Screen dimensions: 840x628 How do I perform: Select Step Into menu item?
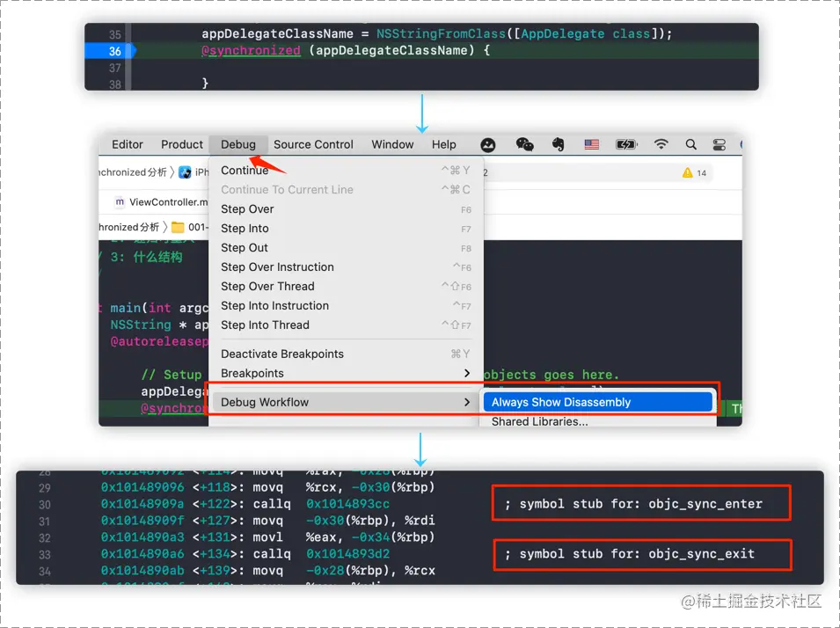point(346,229)
